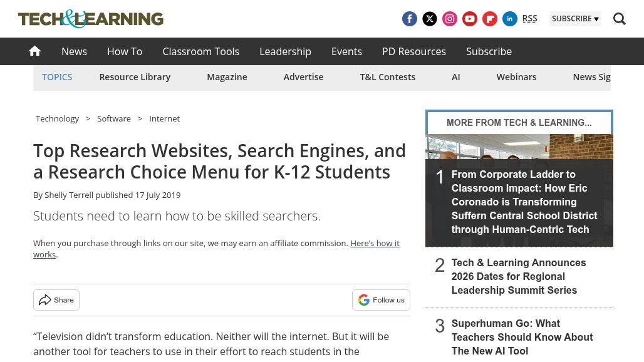Enable Google Follow us option
The height and width of the screenshot is (362, 644).
coord(381,300)
